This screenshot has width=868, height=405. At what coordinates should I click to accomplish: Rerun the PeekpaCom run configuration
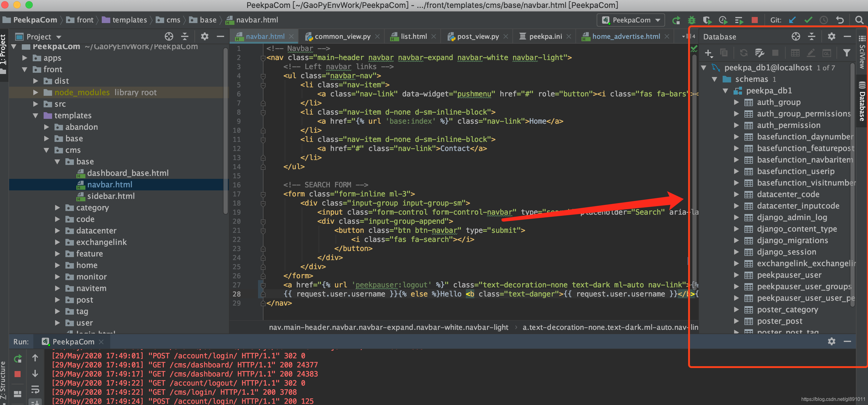676,20
